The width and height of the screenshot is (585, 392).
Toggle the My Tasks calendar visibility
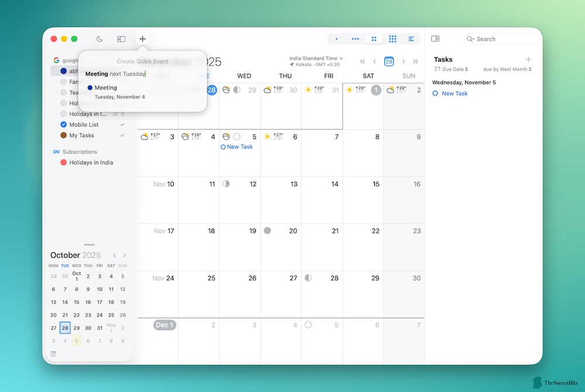(64, 135)
